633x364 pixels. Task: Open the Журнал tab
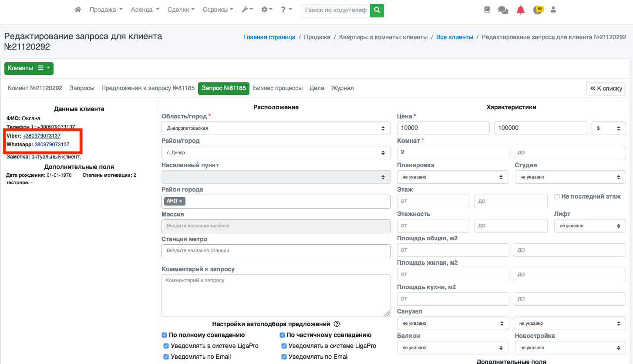coord(342,88)
